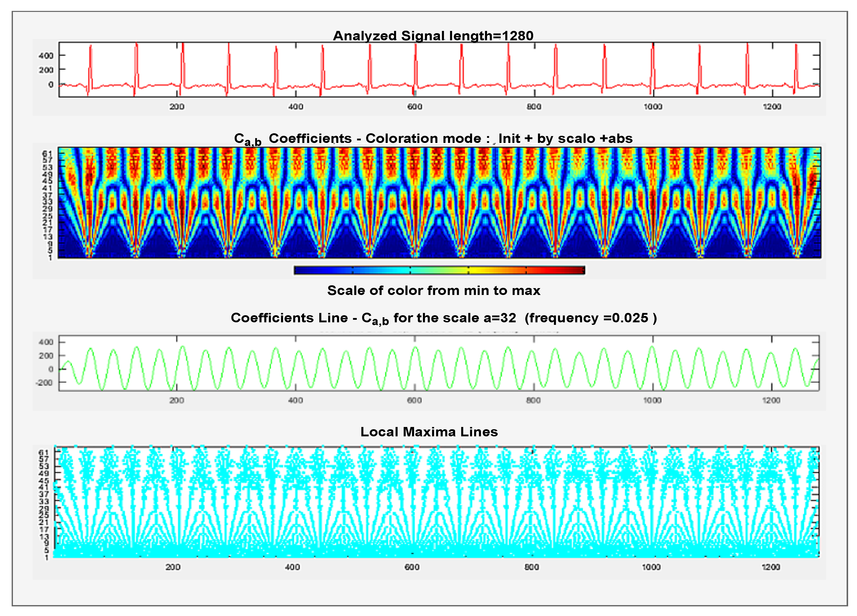Click the -200 y-axis label on green plot

click(x=44, y=383)
